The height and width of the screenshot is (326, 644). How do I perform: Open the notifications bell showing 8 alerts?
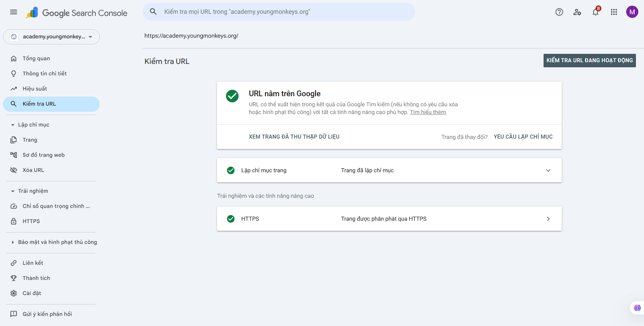[596, 12]
